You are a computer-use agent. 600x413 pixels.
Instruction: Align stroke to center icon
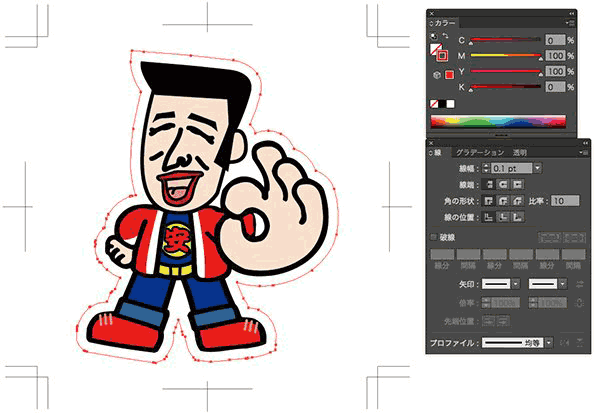tap(489, 217)
